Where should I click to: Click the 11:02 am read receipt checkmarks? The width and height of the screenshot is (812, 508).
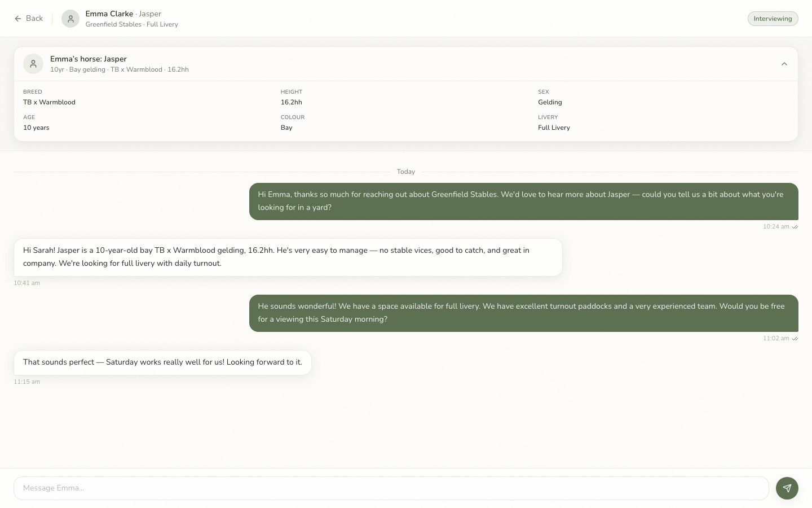pyautogui.click(x=795, y=339)
